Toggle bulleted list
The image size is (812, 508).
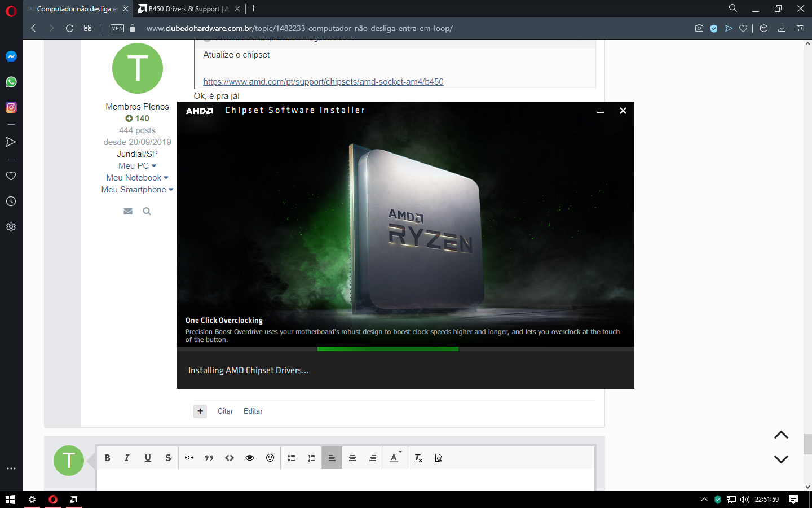[x=291, y=458]
